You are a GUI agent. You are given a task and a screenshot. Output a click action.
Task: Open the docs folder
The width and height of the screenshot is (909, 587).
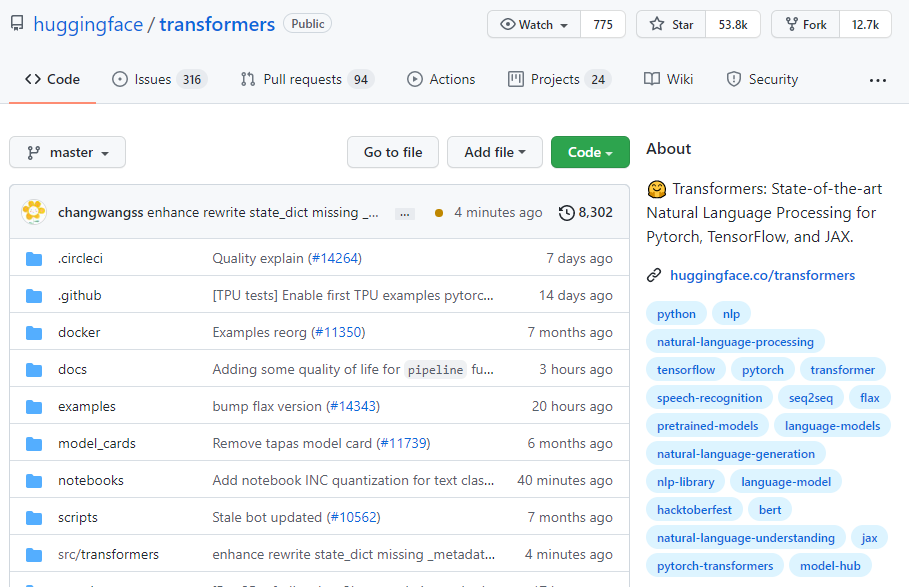tap(72, 370)
